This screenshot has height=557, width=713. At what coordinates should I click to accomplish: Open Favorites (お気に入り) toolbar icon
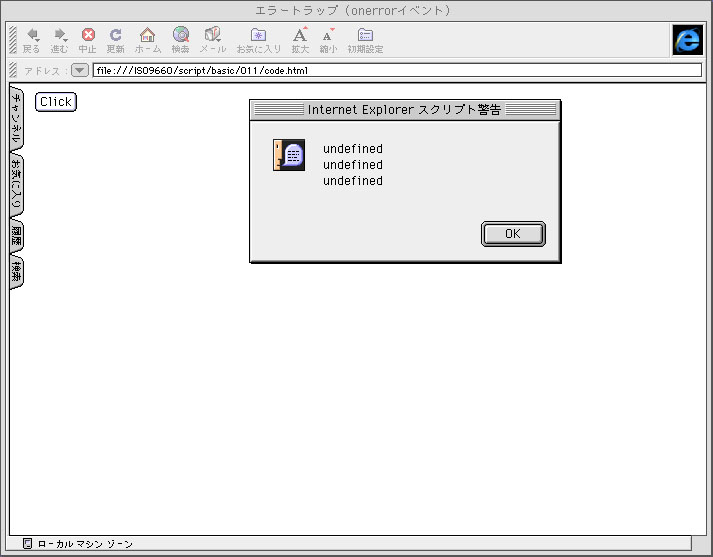(x=258, y=40)
